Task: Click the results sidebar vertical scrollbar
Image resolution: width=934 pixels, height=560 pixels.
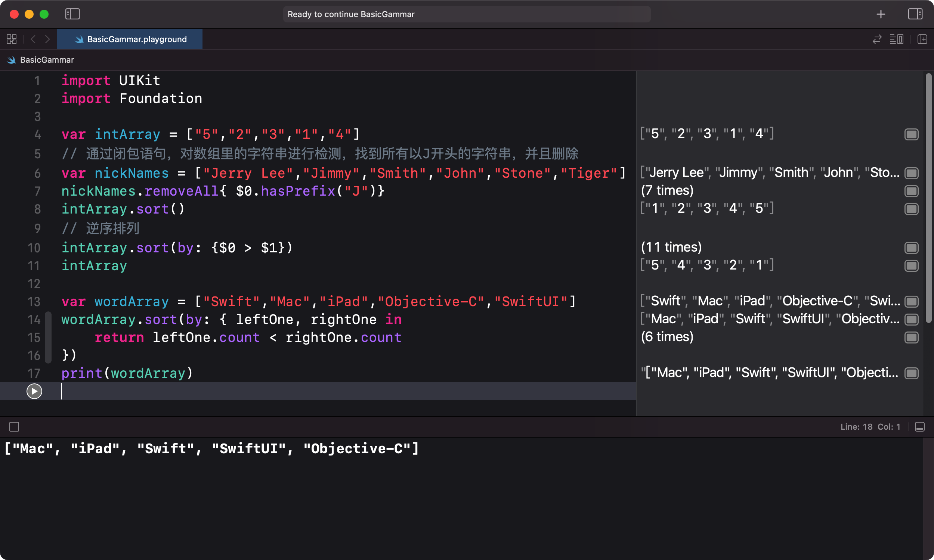Action: tap(929, 198)
